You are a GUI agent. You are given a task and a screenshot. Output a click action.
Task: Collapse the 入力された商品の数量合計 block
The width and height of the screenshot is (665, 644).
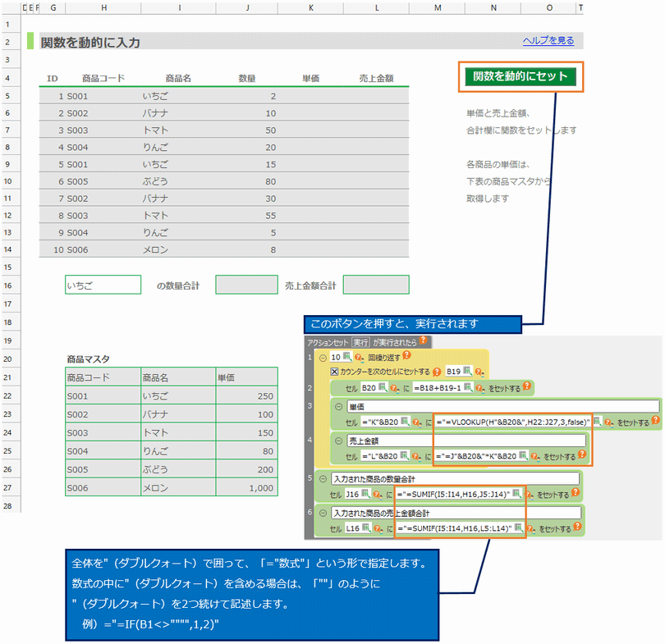[323, 478]
